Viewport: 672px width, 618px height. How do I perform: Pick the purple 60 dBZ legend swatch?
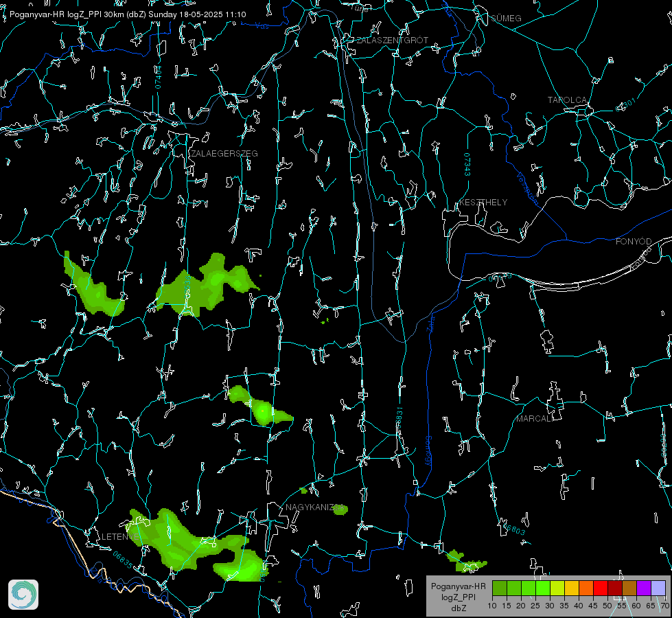644,588
